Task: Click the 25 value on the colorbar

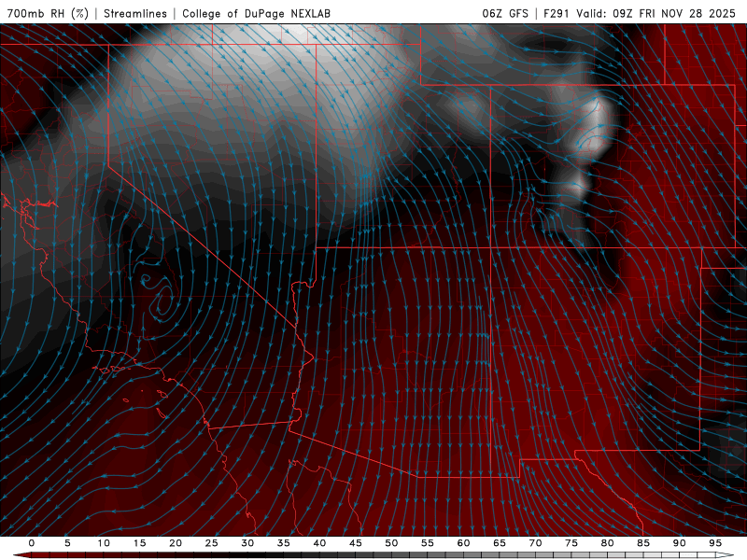Action: coord(212,543)
